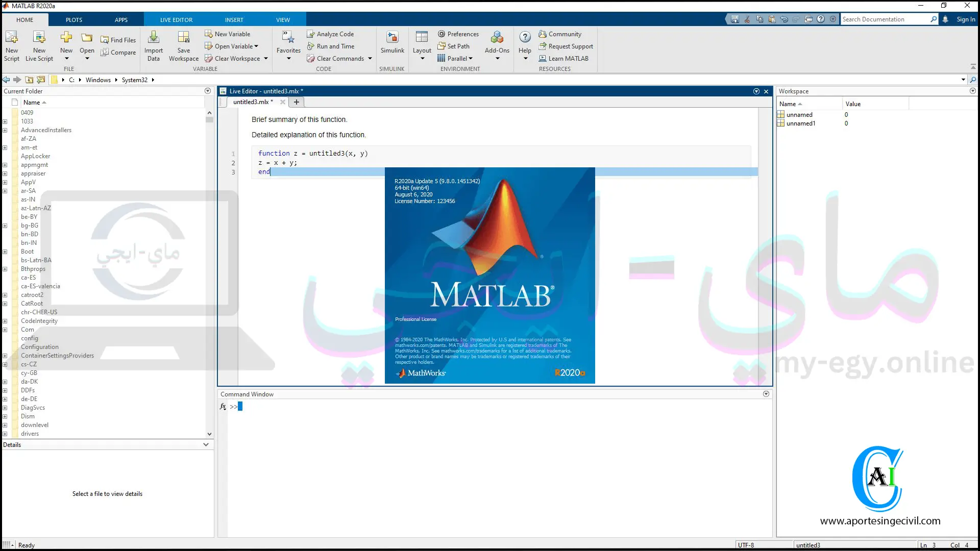This screenshot has width=980, height=551.
Task: Expand the AdvancedInstallers folder
Action: [5, 130]
